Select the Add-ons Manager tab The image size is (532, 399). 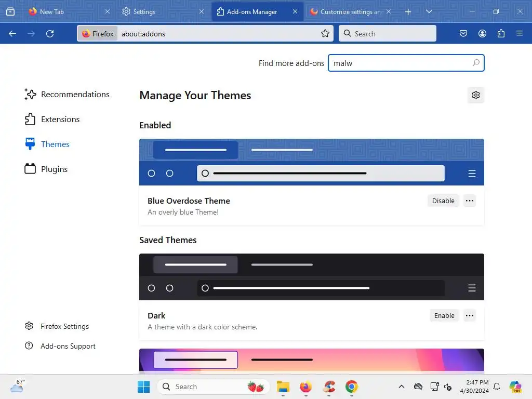(x=257, y=11)
